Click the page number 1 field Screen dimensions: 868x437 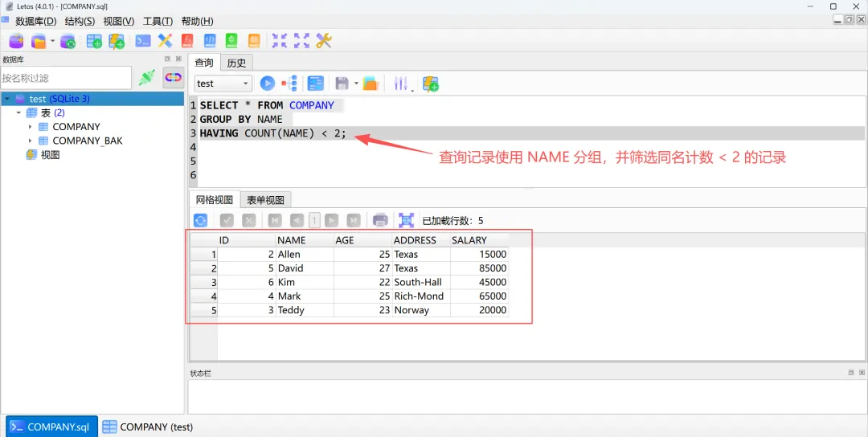314,220
